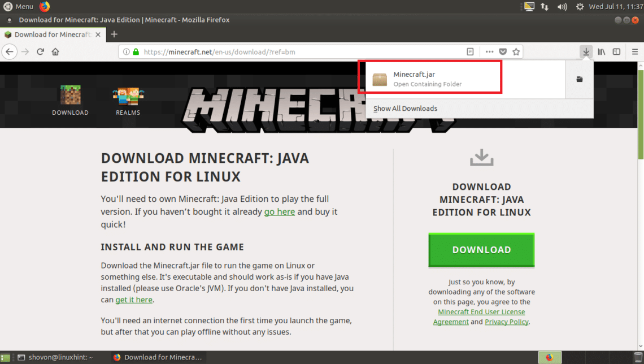This screenshot has height=364, width=644.
Task: Click scrollbar down arrow at bottom
Action: pos(640,346)
